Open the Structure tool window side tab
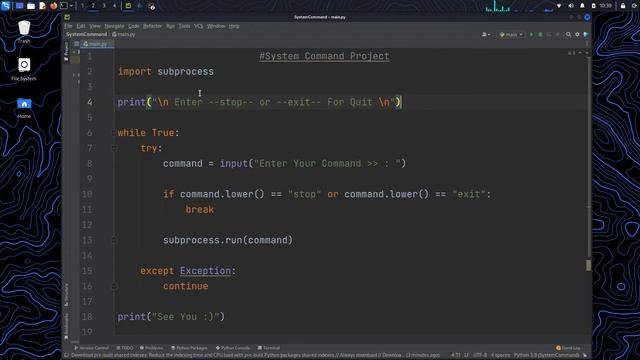Viewport: 640px width, 360px height. click(x=66, y=295)
